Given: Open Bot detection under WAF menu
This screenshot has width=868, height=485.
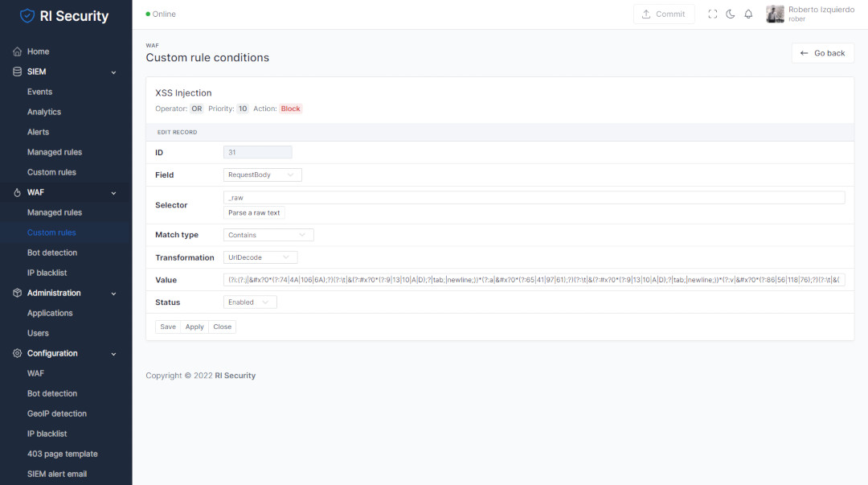Looking at the screenshot, I should (52, 253).
